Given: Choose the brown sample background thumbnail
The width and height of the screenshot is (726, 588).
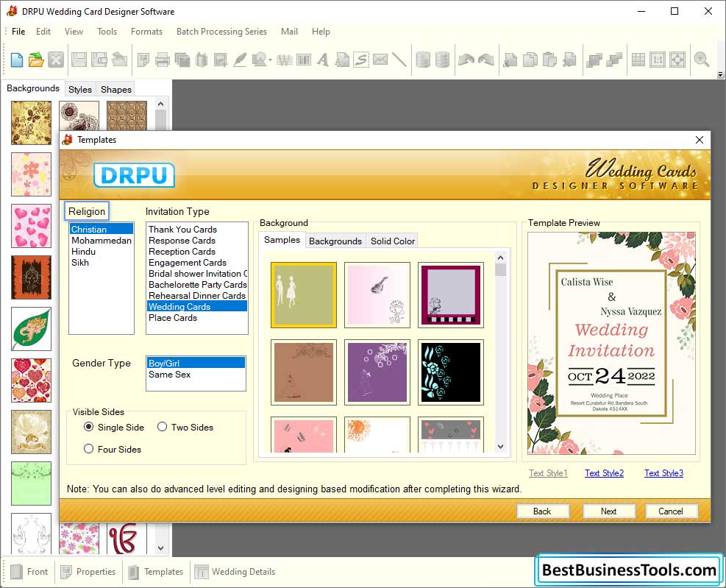Looking at the screenshot, I should (303, 372).
